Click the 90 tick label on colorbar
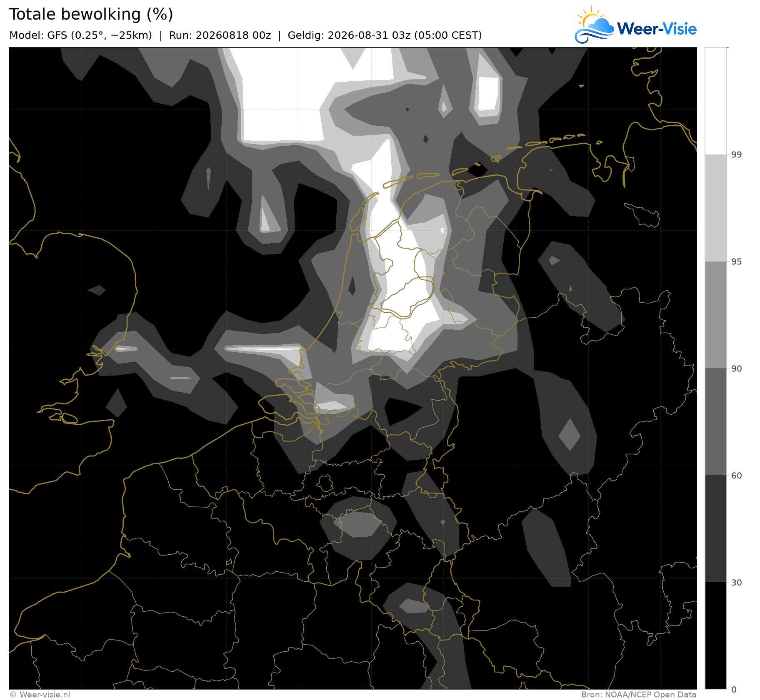This screenshot has height=700, width=760. (x=737, y=369)
